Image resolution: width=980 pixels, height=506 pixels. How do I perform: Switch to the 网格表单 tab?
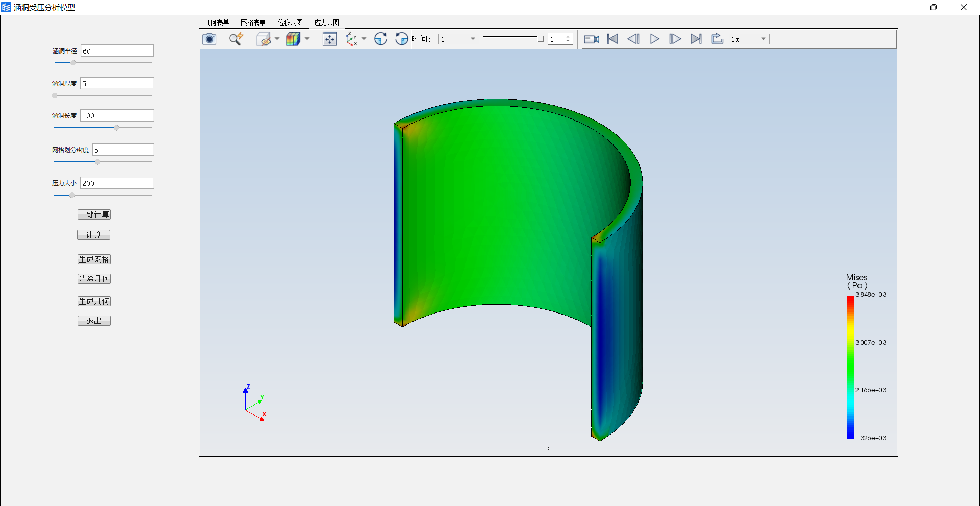253,22
